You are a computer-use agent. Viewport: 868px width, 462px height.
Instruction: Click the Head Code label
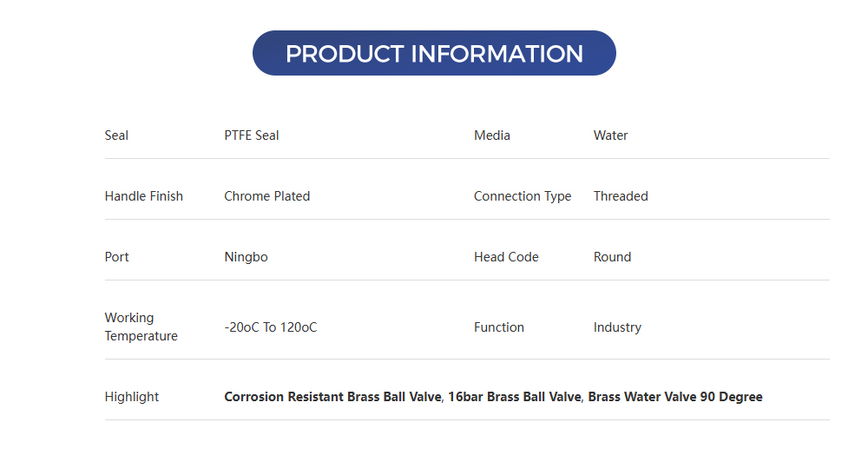[506, 257]
